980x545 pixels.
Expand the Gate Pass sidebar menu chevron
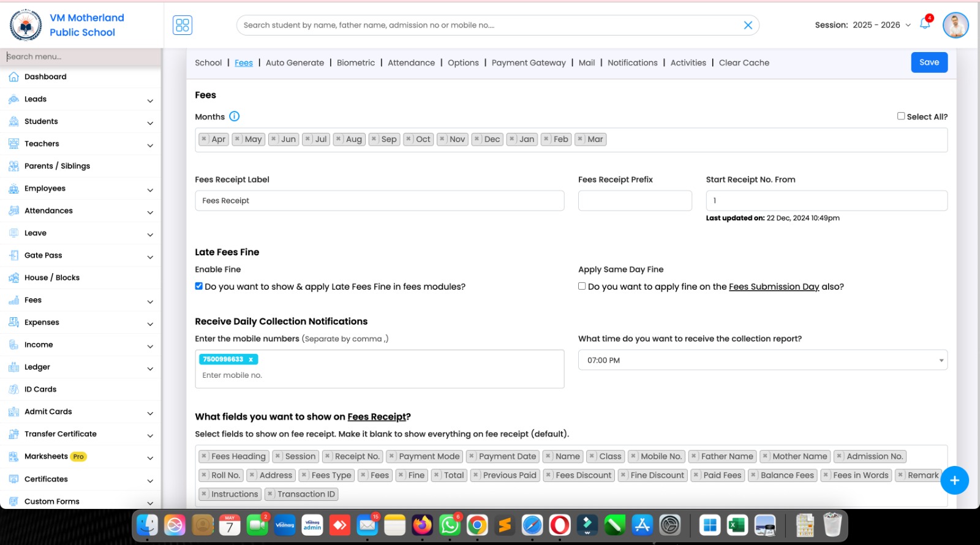tap(150, 257)
